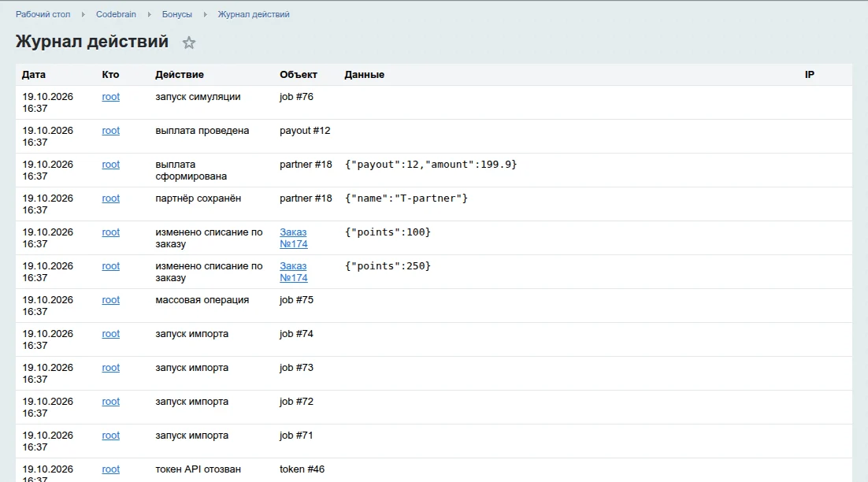
Task: Click root in the массовая операция job #75 row
Action: [x=111, y=300]
